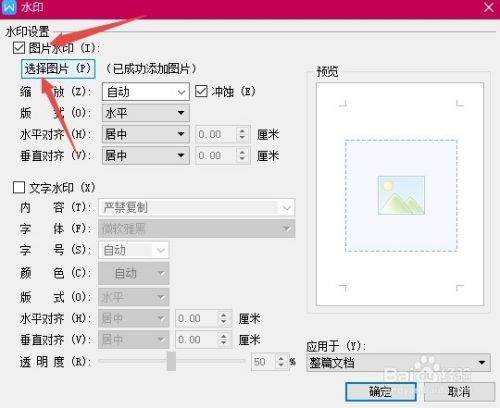Click the 透明度 slider handle
The width and height of the screenshot is (500, 408).
[171, 361]
